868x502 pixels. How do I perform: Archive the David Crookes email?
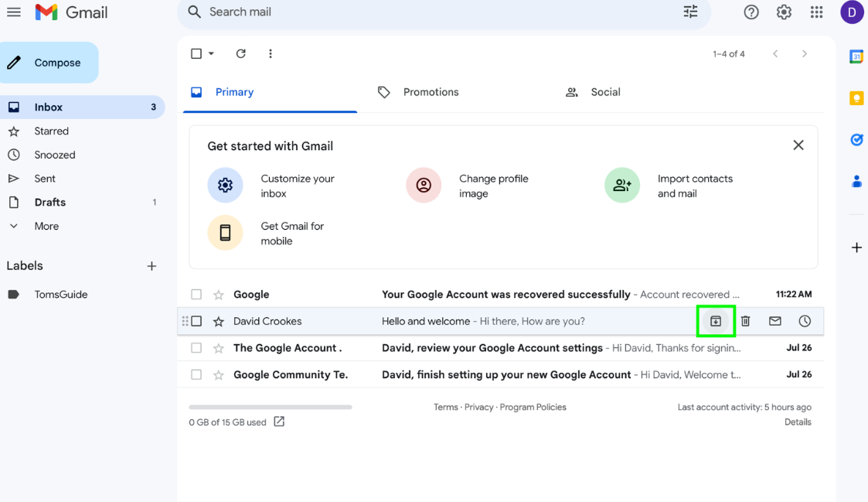(x=716, y=321)
